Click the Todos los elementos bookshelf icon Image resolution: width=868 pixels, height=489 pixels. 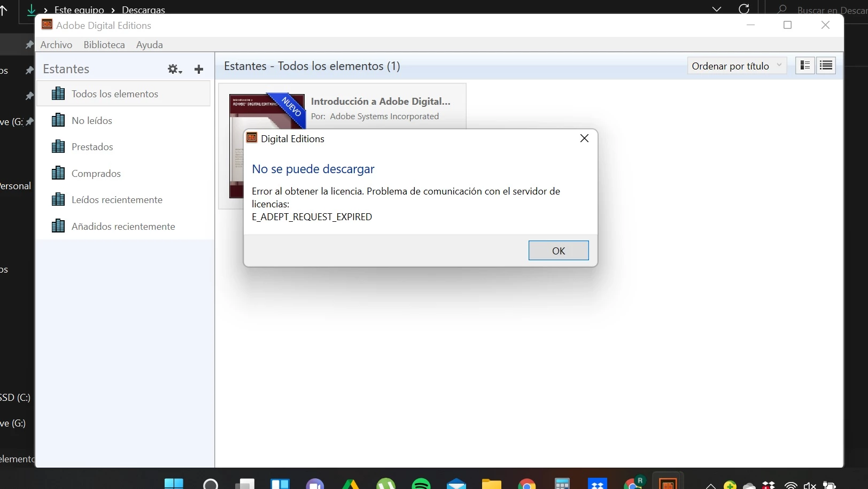[58, 94]
